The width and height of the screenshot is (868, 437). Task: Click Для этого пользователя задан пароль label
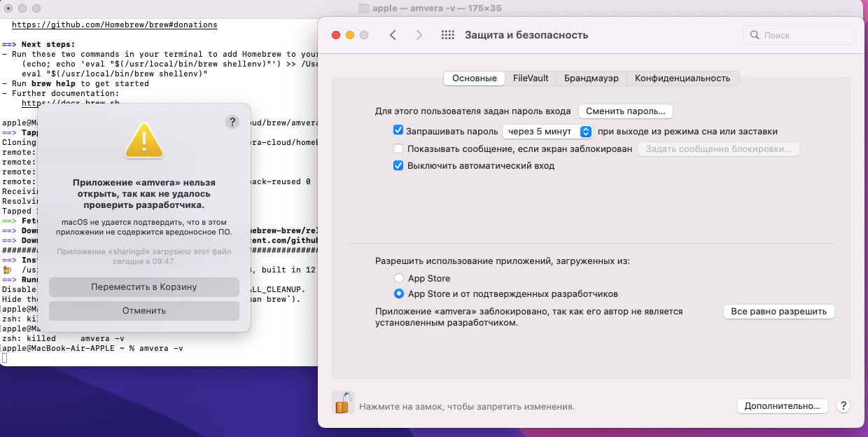click(x=474, y=111)
